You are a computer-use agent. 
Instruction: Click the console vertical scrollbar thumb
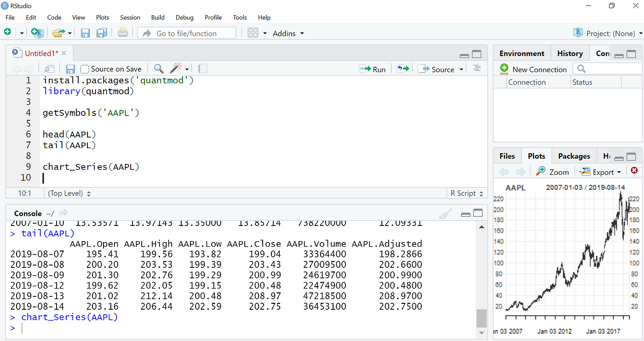481,318
